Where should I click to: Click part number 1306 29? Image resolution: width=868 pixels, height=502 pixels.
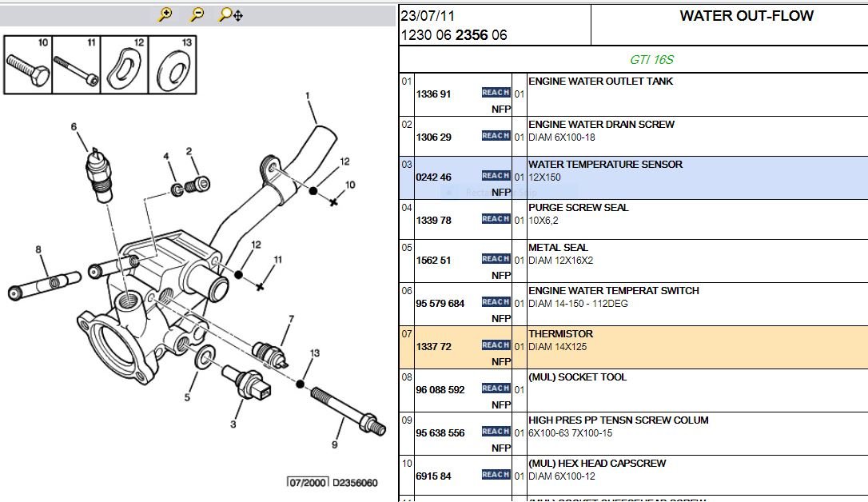point(433,137)
